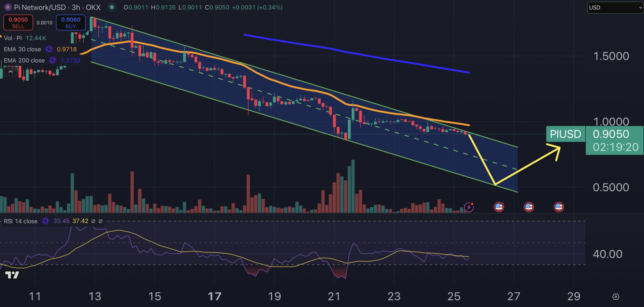The height and width of the screenshot is (307, 644).
Task: Click the EMA 30 refresh indicator icon
Action: 49,49
